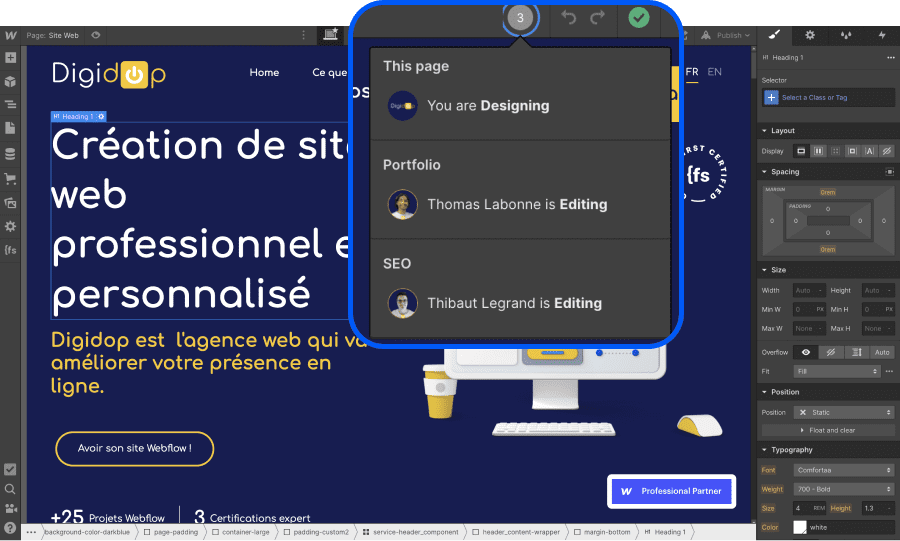
Task: Open the Heading 1 three-dot options
Action: click(890, 57)
